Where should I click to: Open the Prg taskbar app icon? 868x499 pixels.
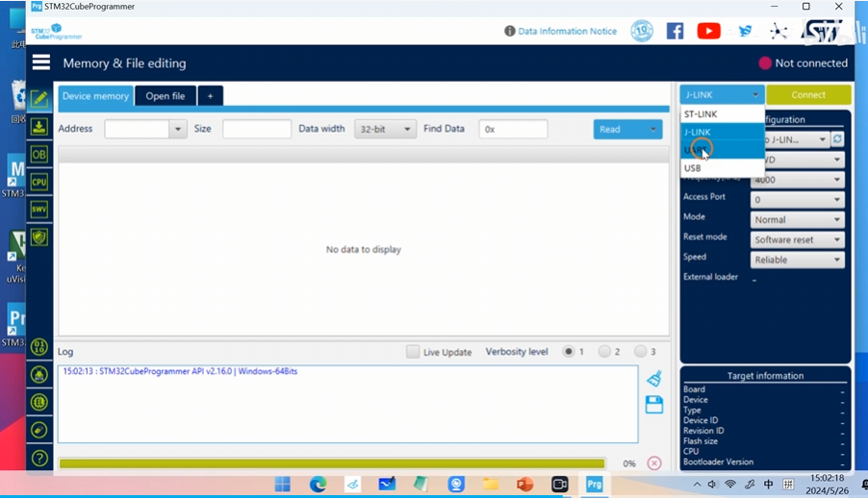[x=594, y=485]
